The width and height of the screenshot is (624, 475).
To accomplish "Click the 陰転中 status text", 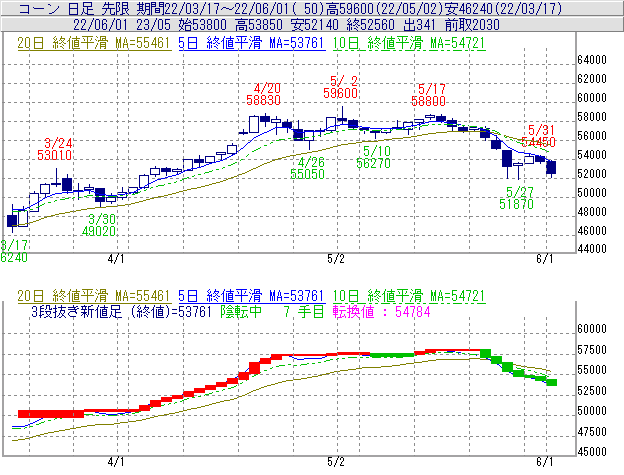I will [x=241, y=311].
